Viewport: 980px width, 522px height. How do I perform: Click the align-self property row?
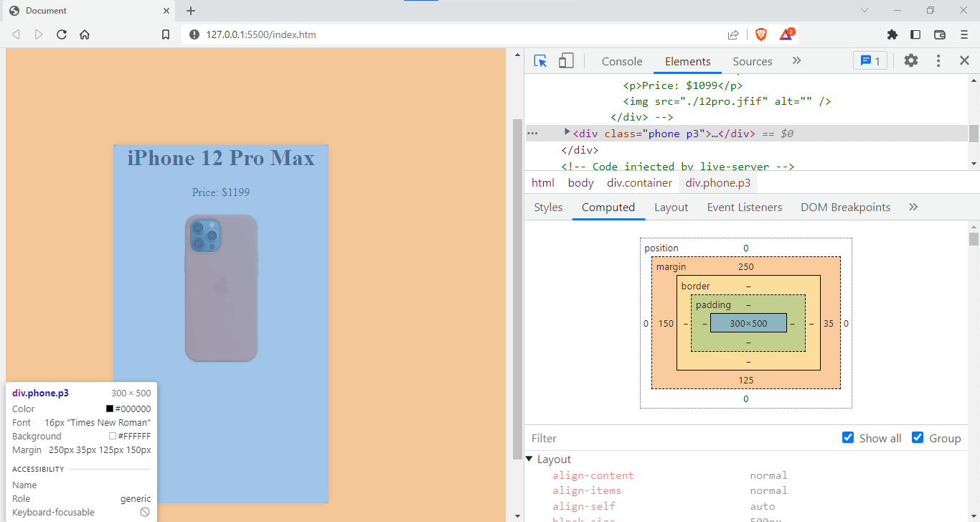pos(746,506)
